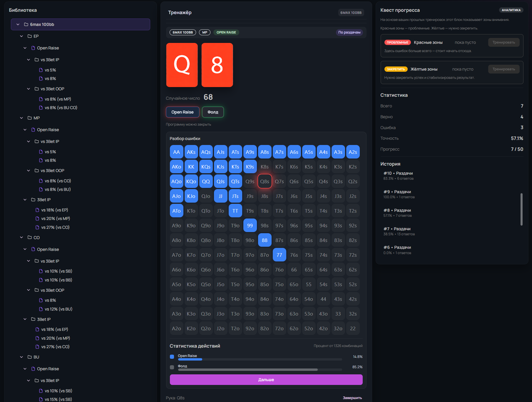532x402 pixels.
Task: Click the file icon next to EP Open Raise
Action: pos(33,48)
